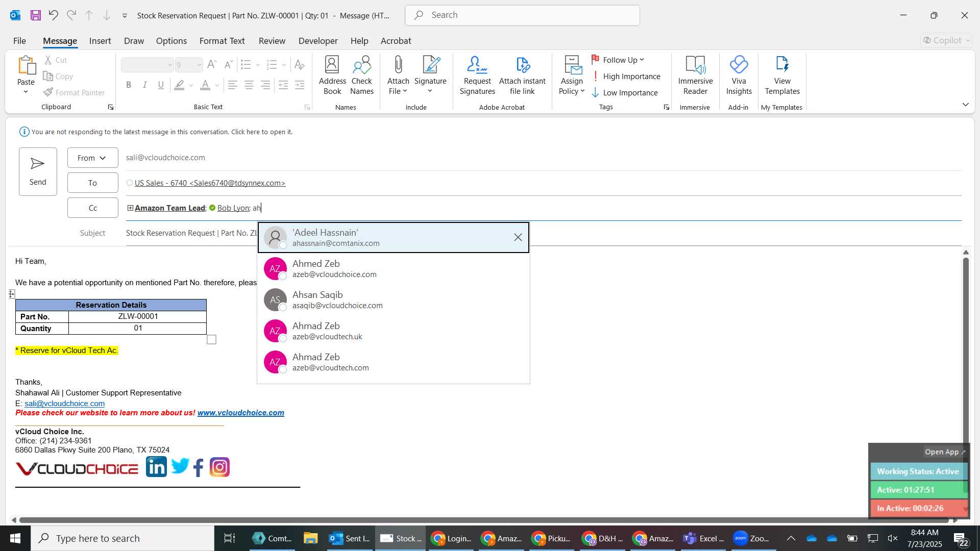Expand the From account dropdown

pyautogui.click(x=92, y=158)
